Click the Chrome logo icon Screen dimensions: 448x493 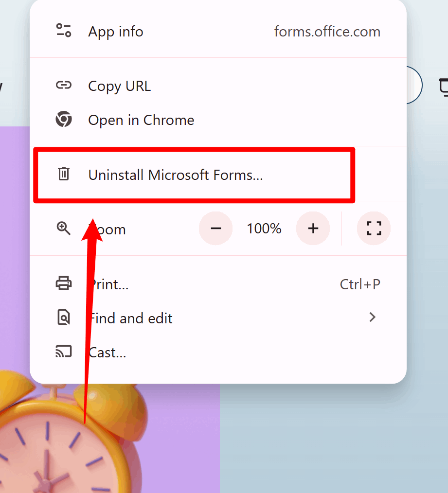(x=64, y=119)
